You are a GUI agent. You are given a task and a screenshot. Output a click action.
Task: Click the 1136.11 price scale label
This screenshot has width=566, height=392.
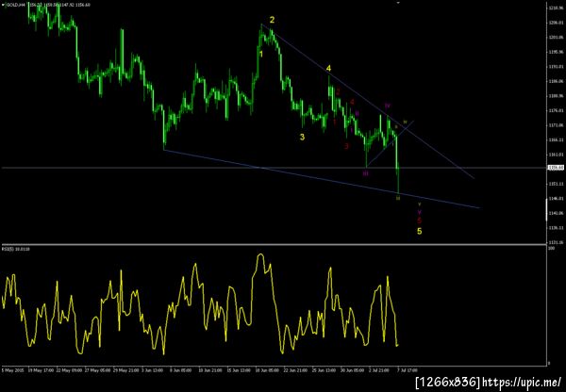(557, 228)
